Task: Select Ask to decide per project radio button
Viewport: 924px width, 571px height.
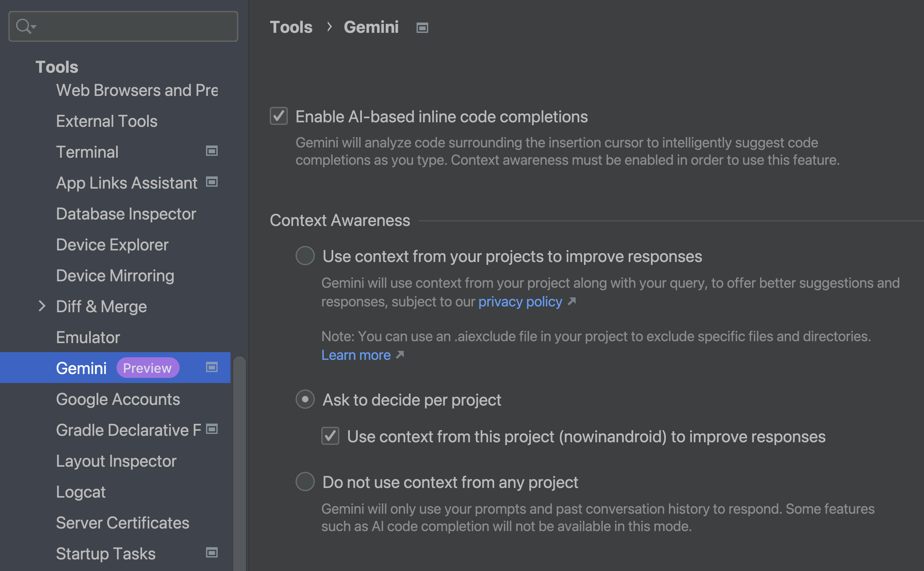Action: coord(306,399)
